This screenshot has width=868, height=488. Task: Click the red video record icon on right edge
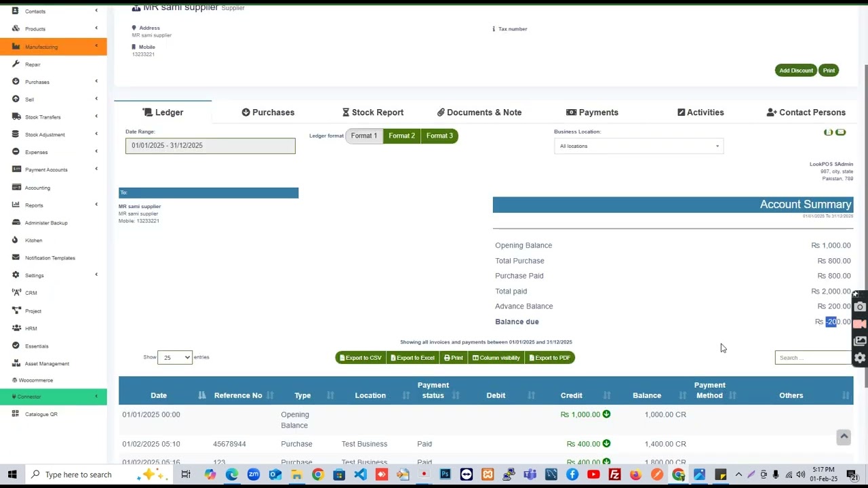point(860,324)
